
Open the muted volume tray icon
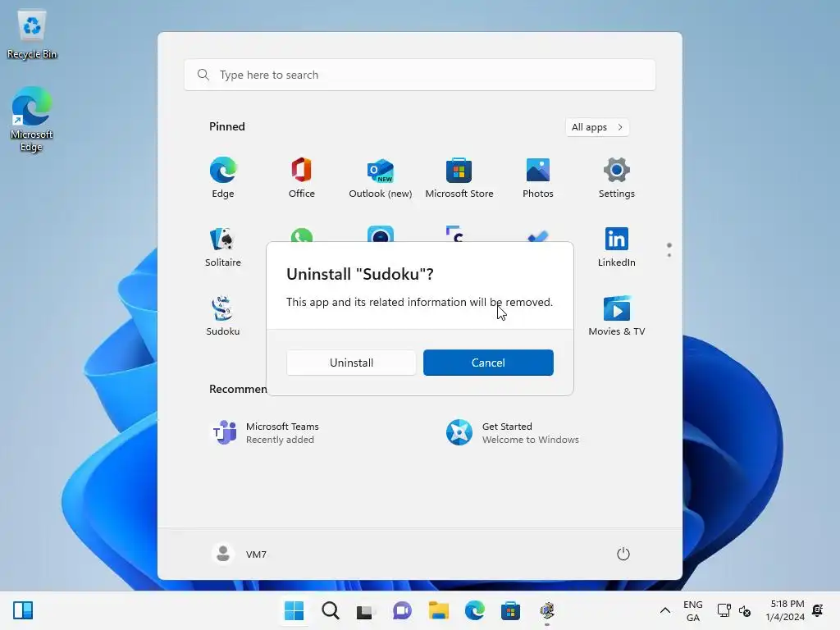tap(745, 610)
